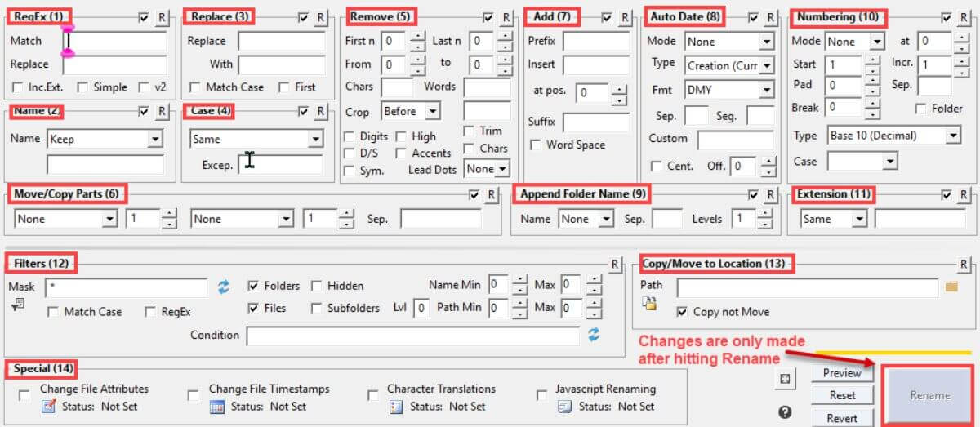Open the Name dropdown set to Keep
Screen dimensions: 980x427
click(x=154, y=140)
